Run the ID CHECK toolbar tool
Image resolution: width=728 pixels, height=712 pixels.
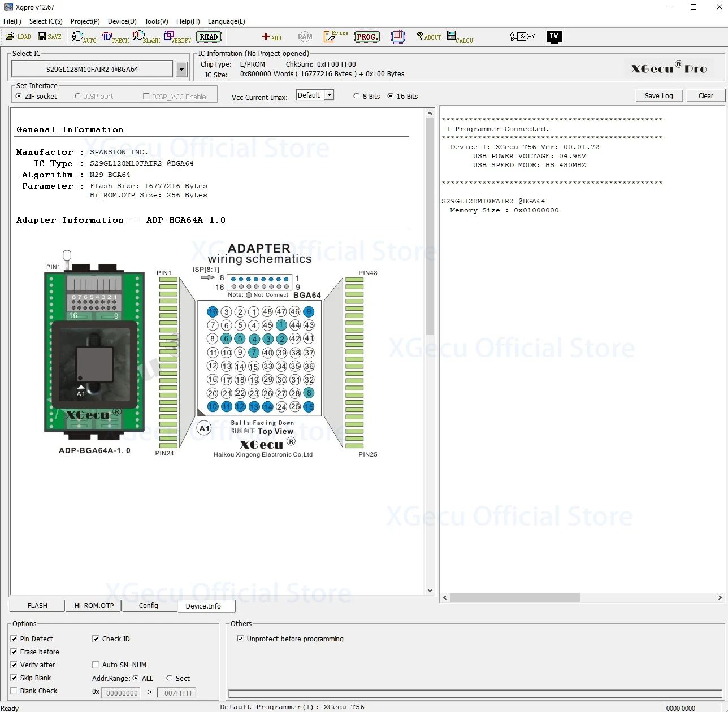point(115,37)
